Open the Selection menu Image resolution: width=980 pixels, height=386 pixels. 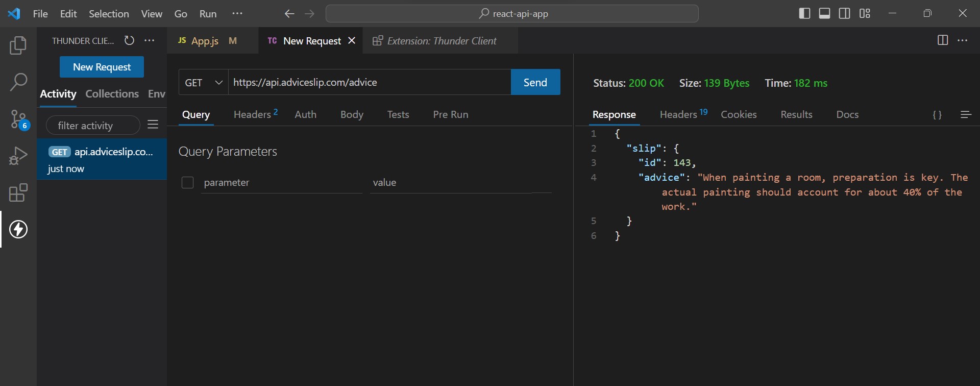point(109,14)
